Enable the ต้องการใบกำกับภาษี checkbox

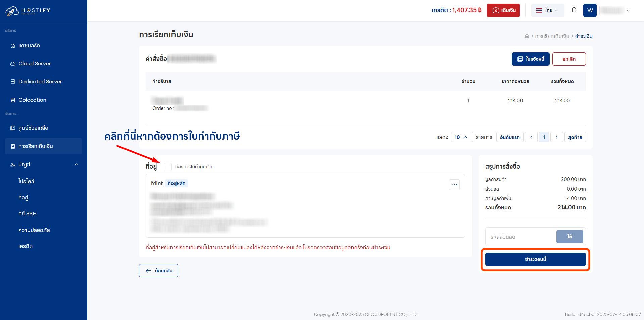tap(168, 167)
